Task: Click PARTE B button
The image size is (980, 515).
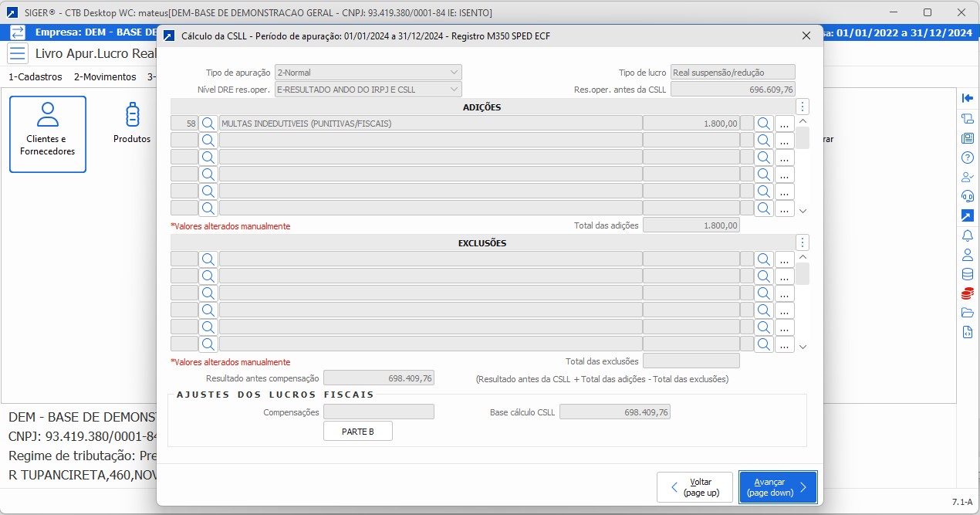Action: pos(358,431)
